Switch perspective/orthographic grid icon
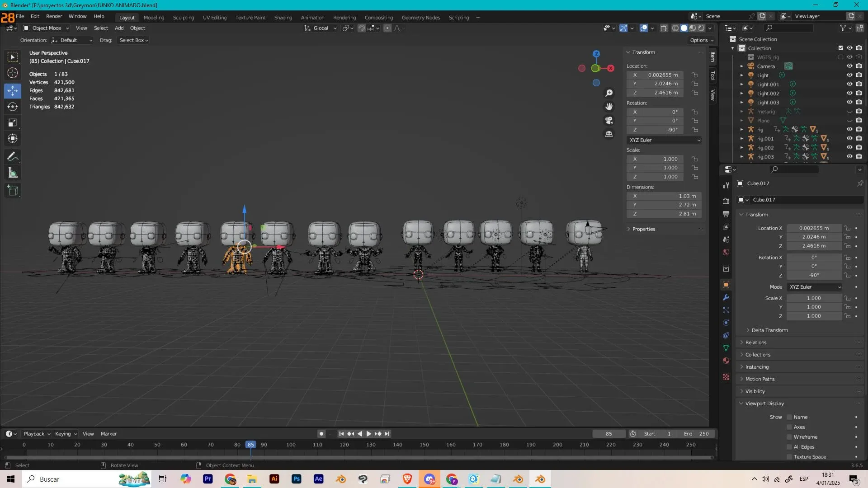Image resolution: width=868 pixels, height=488 pixels. click(609, 134)
